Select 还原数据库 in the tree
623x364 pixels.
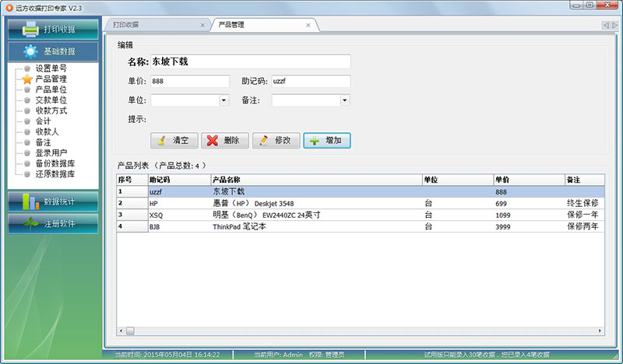55,174
